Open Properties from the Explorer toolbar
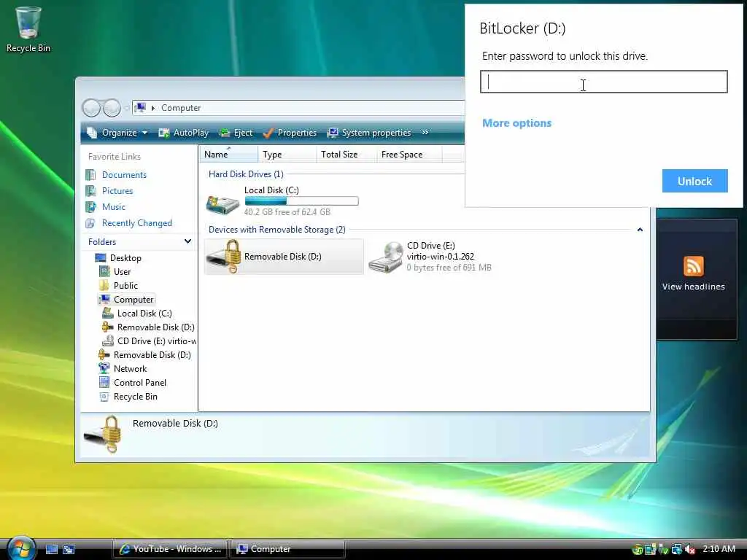 click(x=290, y=133)
